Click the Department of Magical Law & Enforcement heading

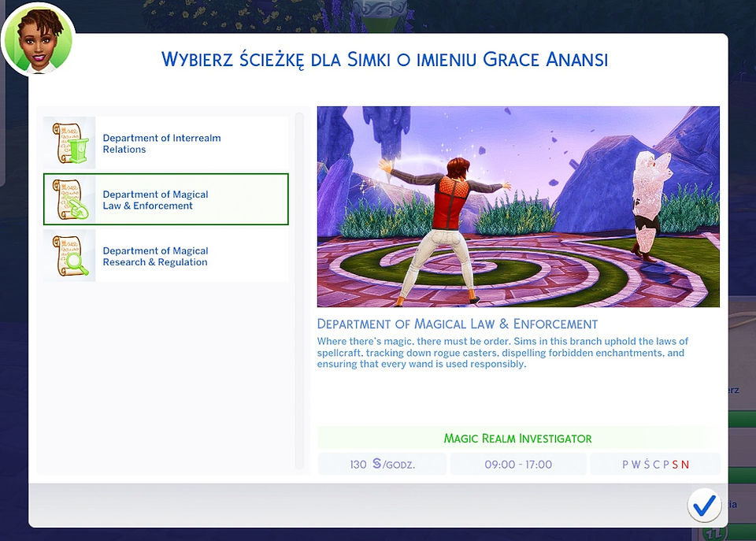click(x=457, y=324)
